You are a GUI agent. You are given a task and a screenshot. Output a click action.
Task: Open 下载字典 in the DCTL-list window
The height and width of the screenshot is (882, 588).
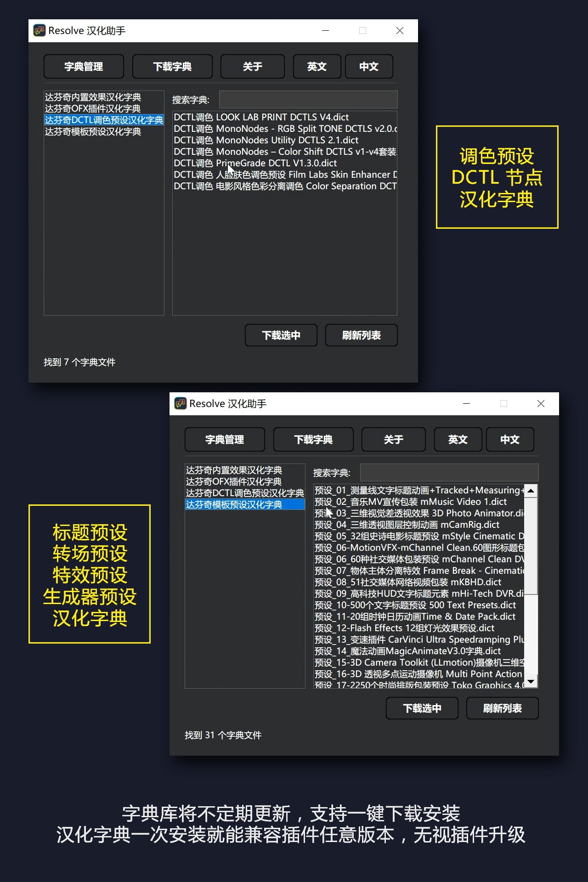pyautogui.click(x=172, y=67)
